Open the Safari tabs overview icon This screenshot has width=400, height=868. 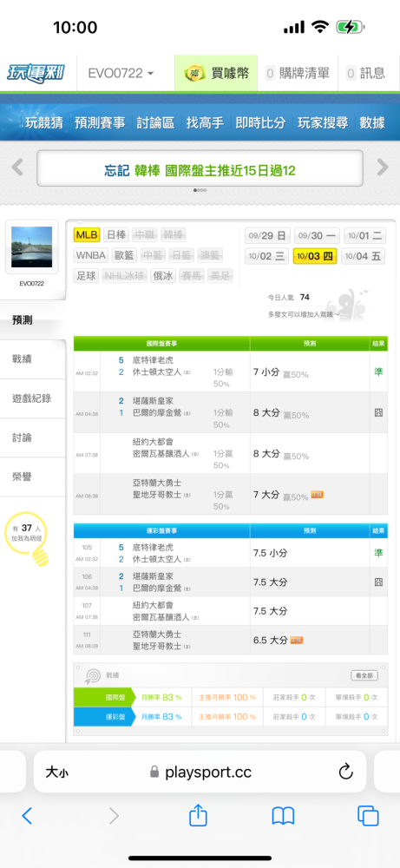368,816
